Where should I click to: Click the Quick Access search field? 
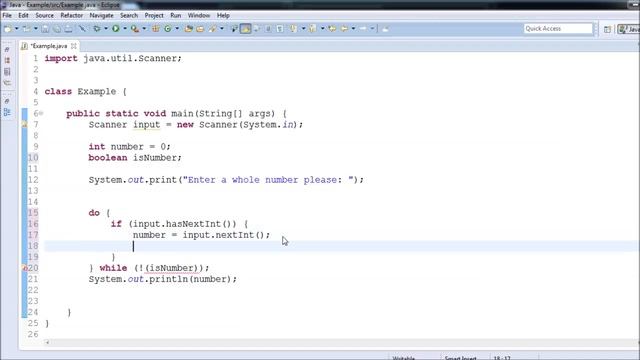click(x=558, y=29)
